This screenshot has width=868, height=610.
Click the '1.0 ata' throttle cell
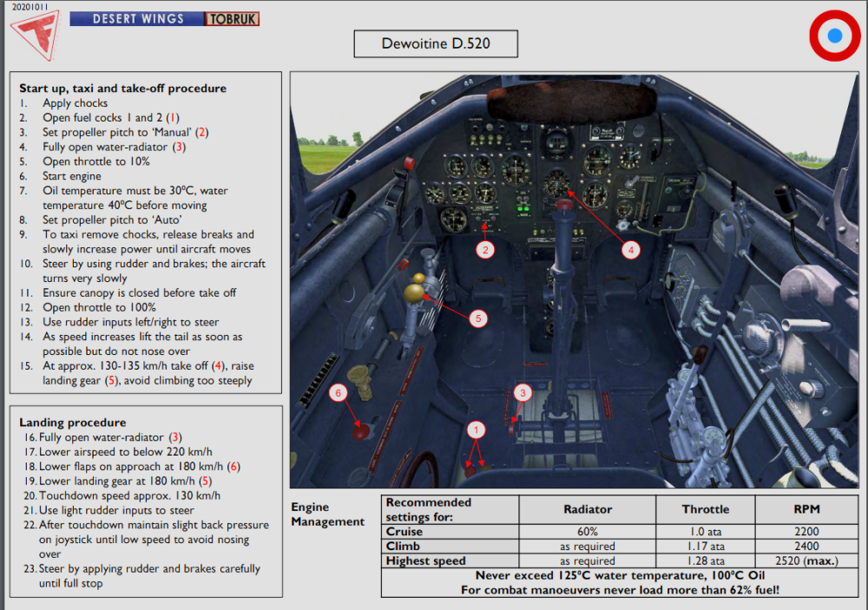point(705,531)
